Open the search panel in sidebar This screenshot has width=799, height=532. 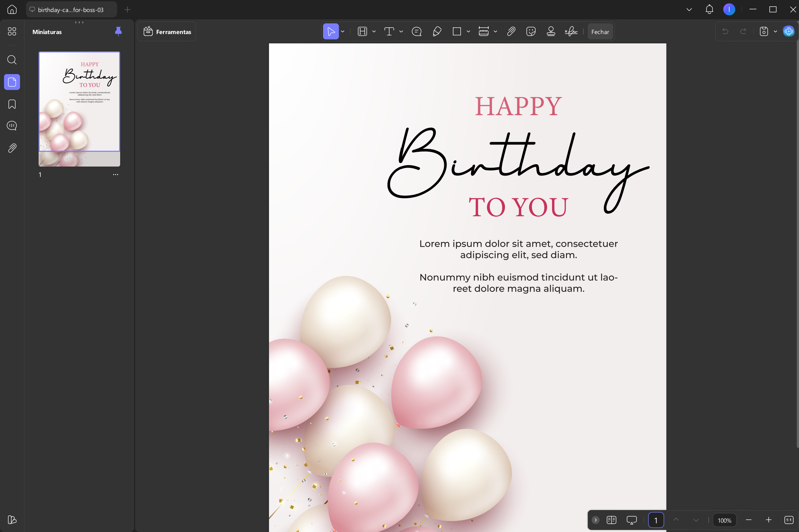(x=12, y=60)
